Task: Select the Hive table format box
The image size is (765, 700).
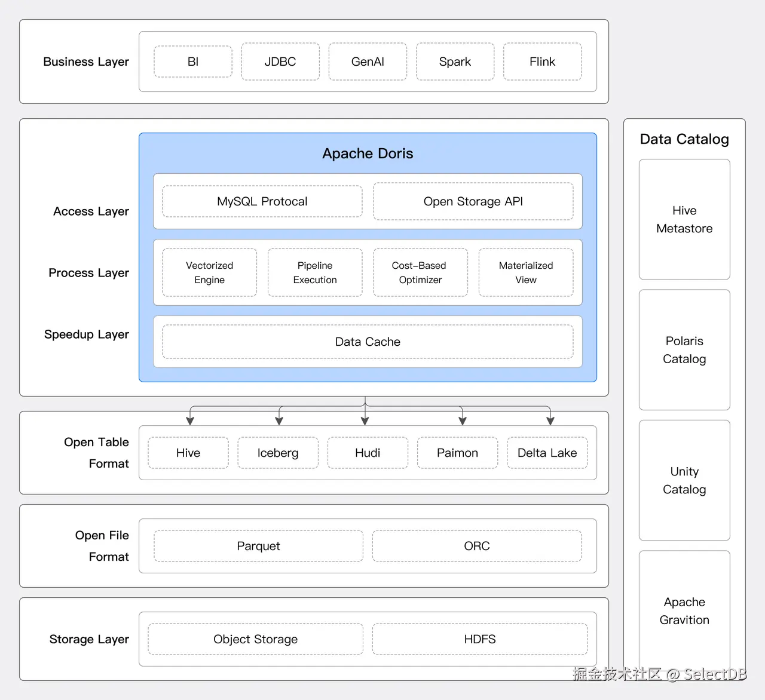Action: pyautogui.click(x=188, y=453)
